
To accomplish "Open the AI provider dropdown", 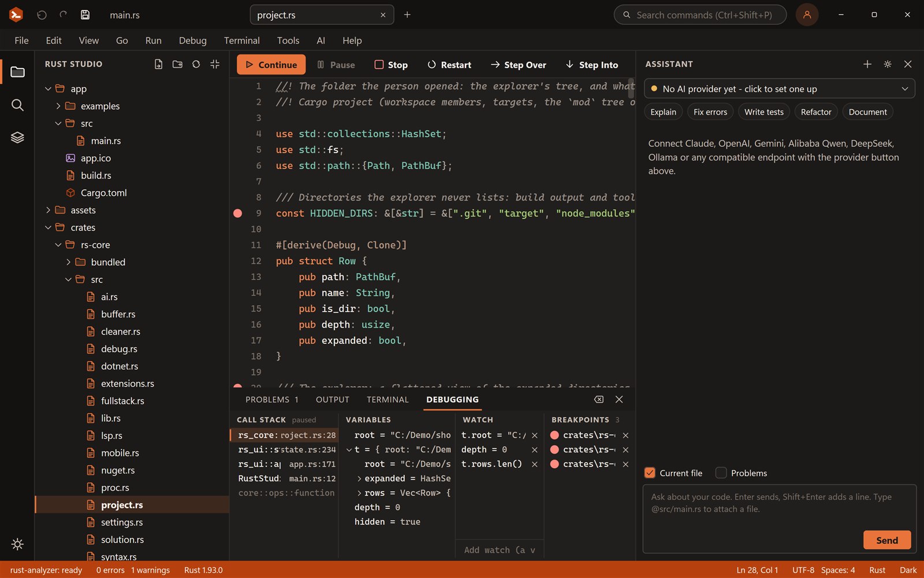I will pyautogui.click(x=779, y=89).
